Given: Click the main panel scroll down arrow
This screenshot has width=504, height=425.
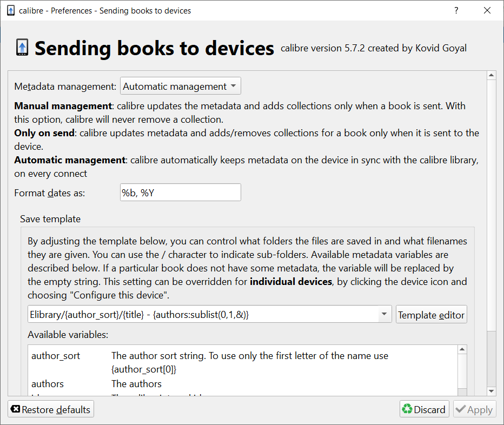Looking at the screenshot, I should [492, 391].
